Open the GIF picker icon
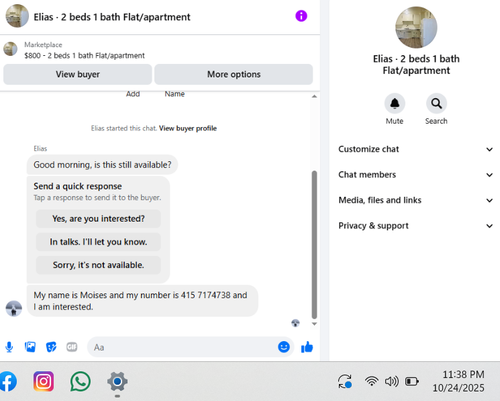Screen dimensions: 500x401 point(72,347)
